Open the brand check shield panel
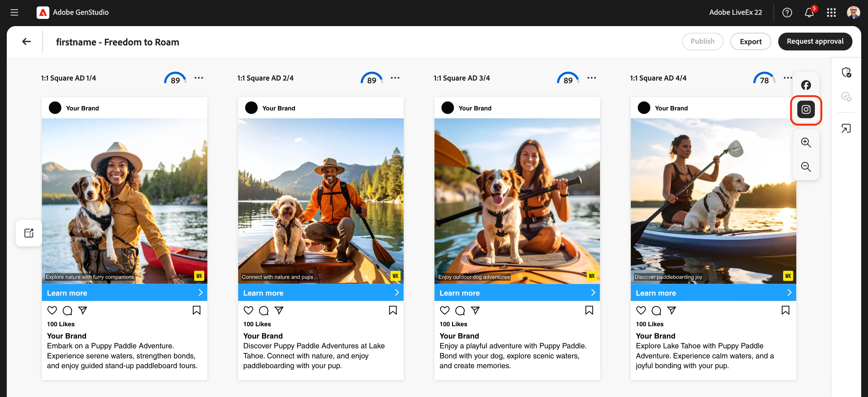Image resolution: width=868 pixels, height=397 pixels. tap(846, 73)
